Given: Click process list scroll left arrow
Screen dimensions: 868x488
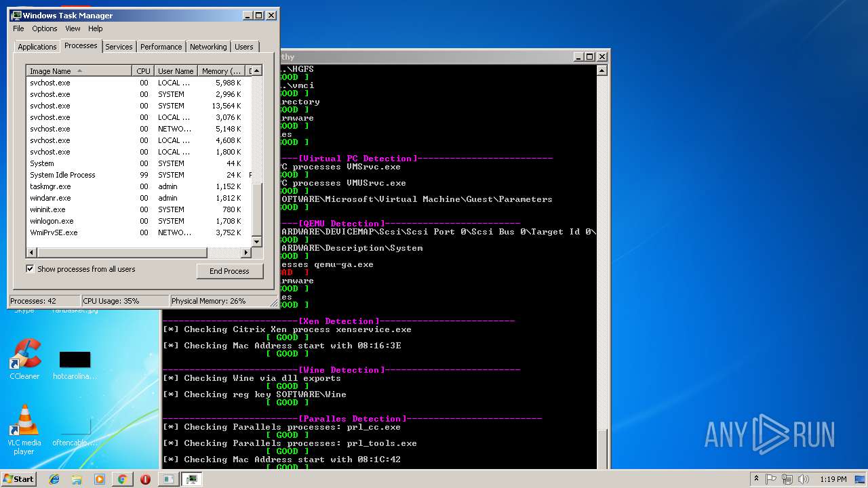Looking at the screenshot, I should (32, 252).
